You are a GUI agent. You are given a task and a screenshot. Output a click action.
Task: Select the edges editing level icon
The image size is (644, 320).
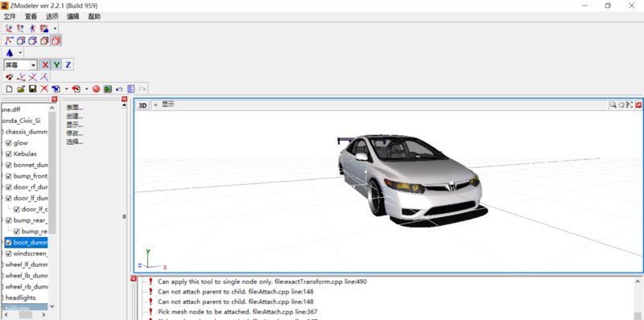(x=21, y=28)
